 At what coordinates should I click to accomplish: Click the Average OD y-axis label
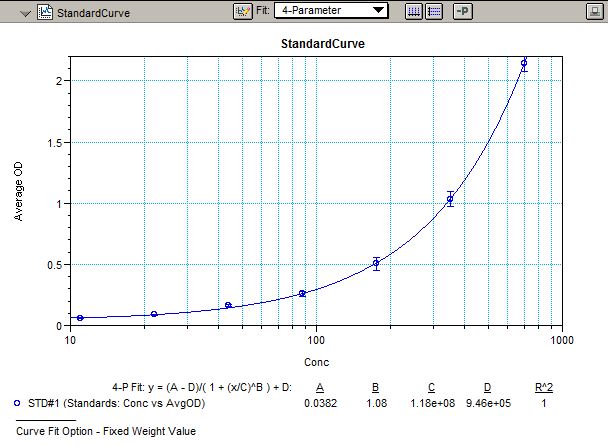(x=19, y=191)
